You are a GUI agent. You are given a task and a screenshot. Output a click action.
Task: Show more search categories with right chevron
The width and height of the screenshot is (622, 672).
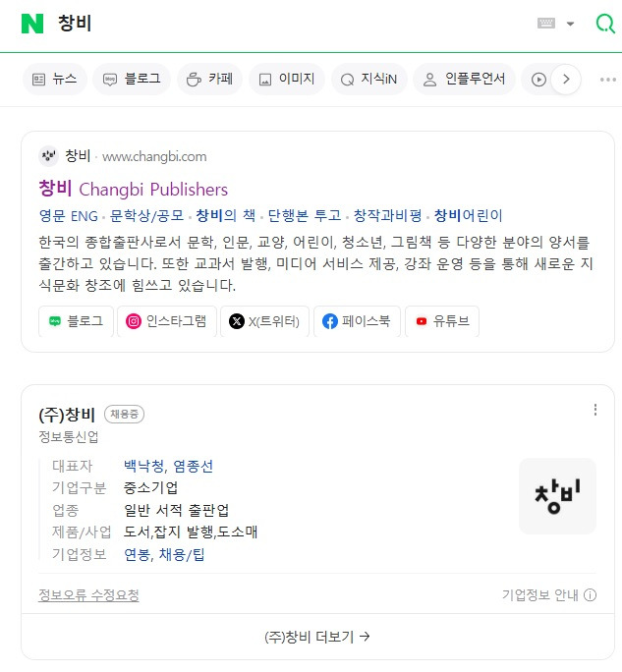tap(566, 80)
